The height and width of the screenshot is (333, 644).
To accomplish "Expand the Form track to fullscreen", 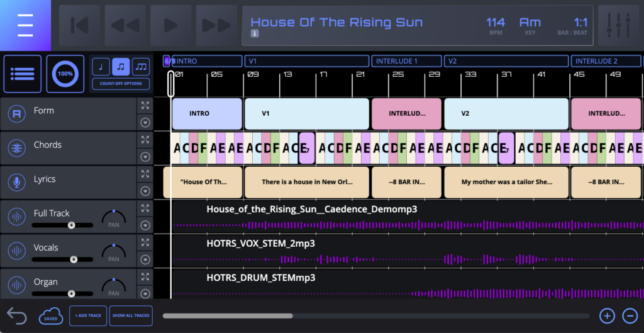I will pos(145,105).
